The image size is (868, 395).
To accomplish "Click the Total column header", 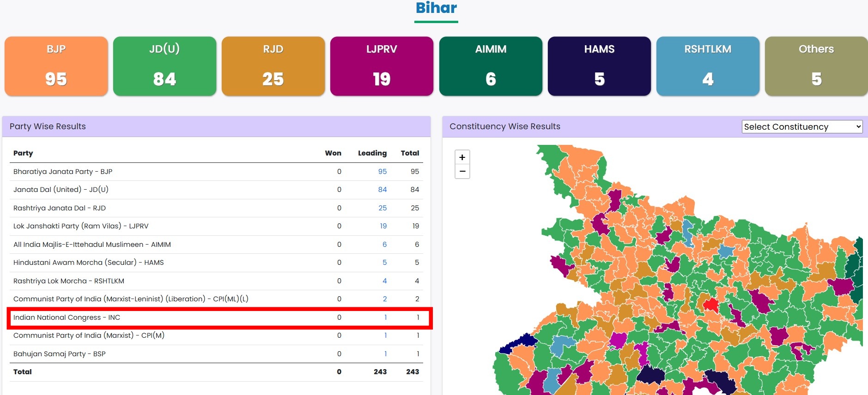I will [410, 153].
